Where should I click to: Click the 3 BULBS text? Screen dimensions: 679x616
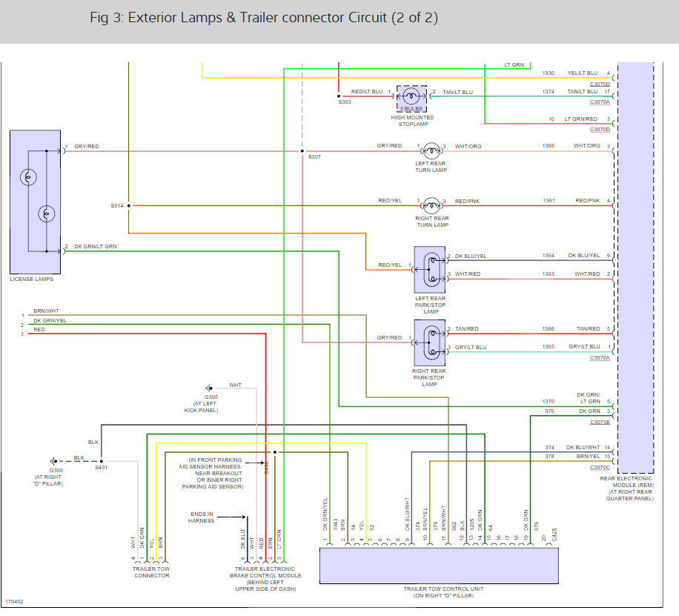(411, 109)
